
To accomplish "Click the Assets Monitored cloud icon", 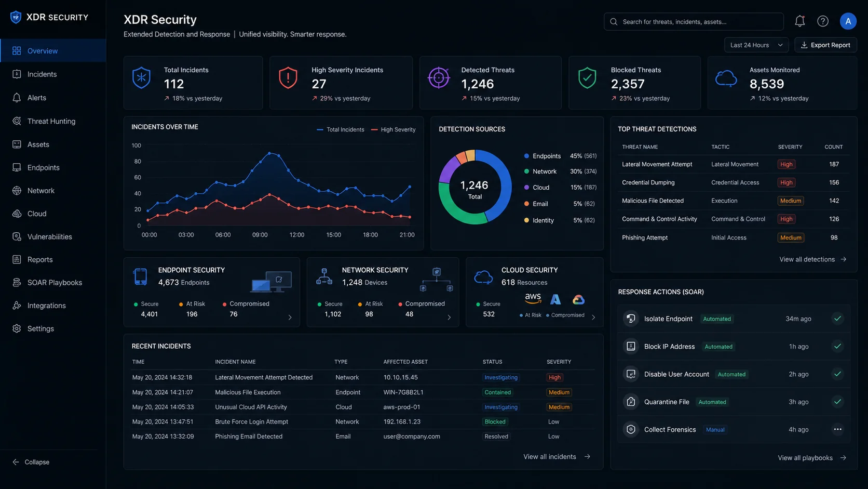I will (x=726, y=78).
